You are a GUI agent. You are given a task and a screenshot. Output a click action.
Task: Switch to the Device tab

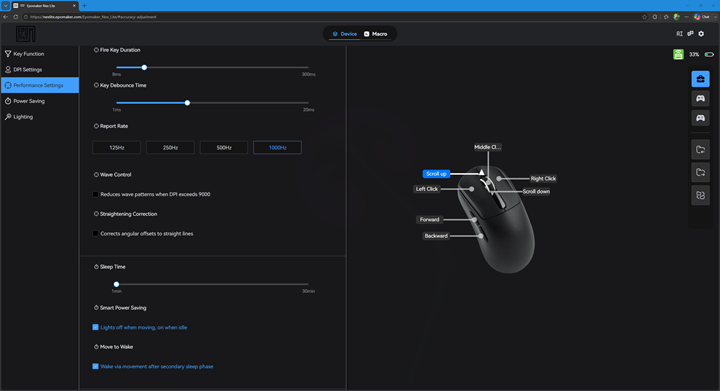(344, 34)
